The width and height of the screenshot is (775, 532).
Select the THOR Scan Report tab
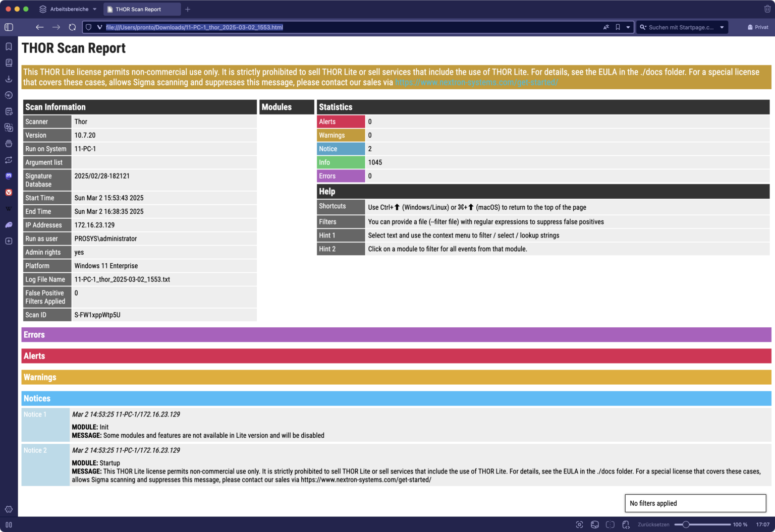[x=142, y=9]
